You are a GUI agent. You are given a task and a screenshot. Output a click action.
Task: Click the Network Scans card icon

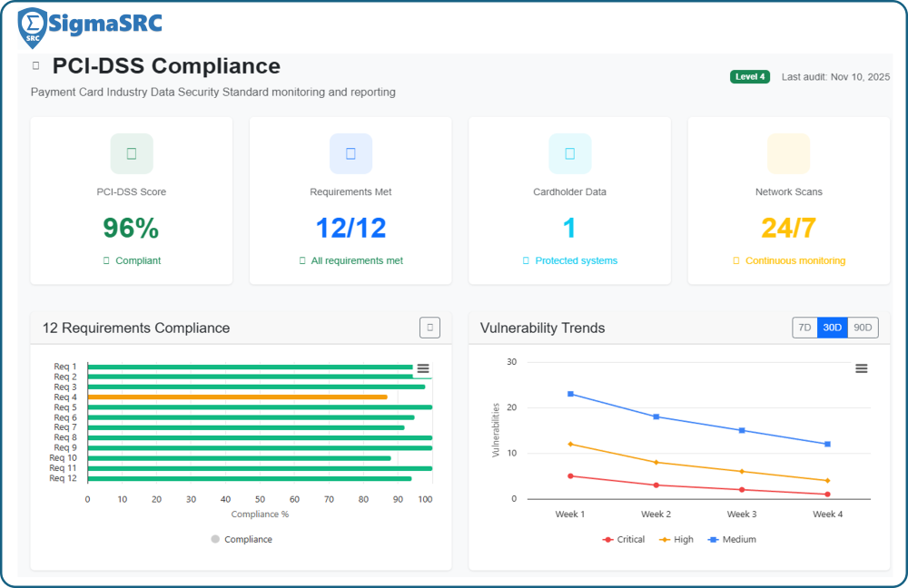tap(789, 153)
